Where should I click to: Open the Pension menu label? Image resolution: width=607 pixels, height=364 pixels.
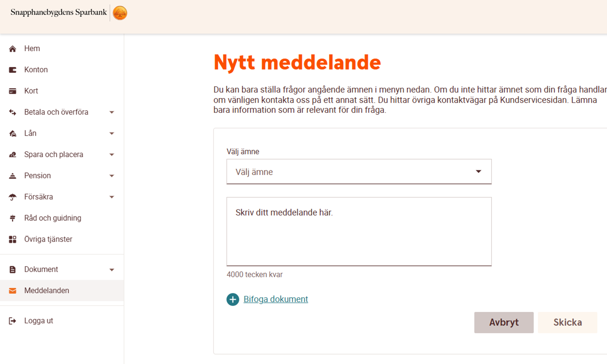[x=37, y=176]
